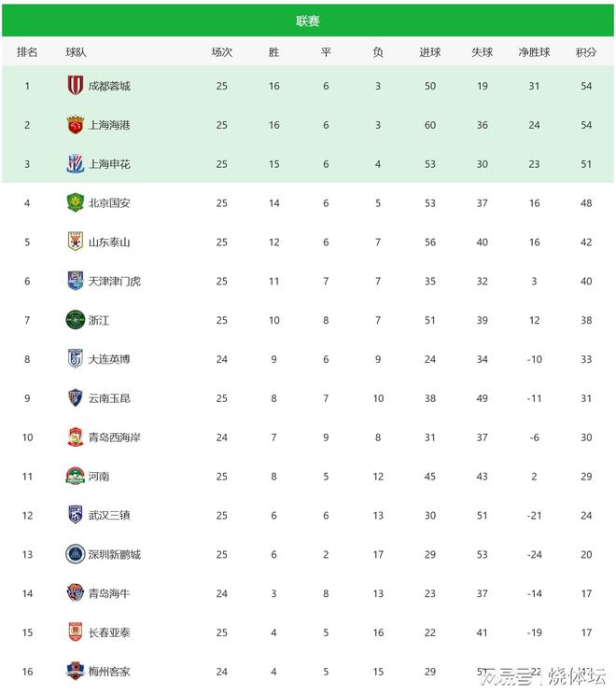Click the 浙江 round green logo

(75, 320)
